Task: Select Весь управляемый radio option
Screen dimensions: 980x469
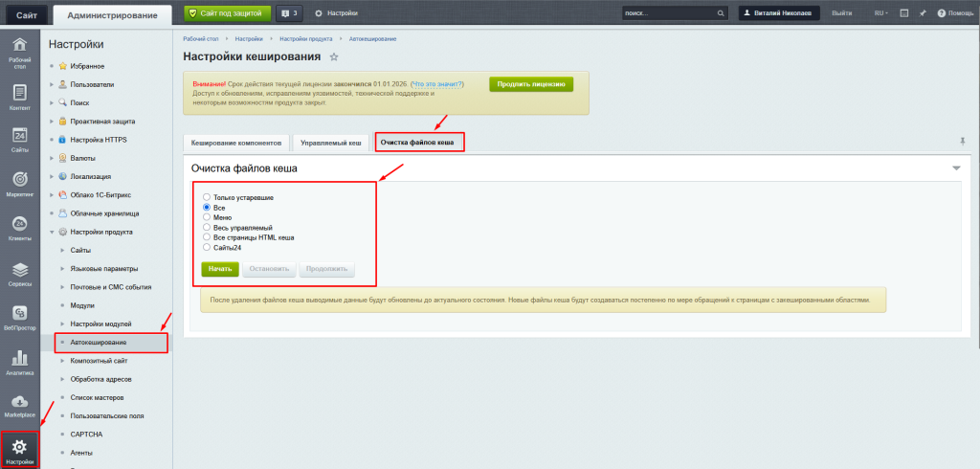Action: 207,227
